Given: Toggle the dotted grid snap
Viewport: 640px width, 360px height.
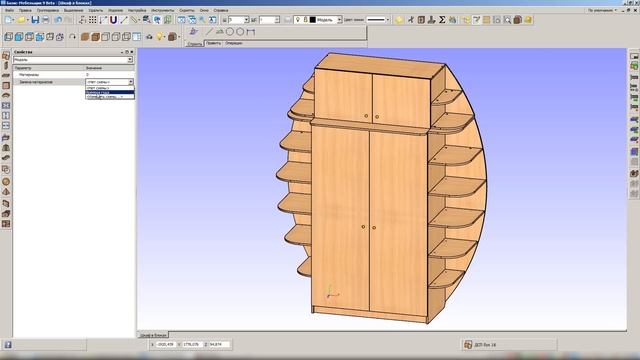Looking at the screenshot, I should 93,20.
